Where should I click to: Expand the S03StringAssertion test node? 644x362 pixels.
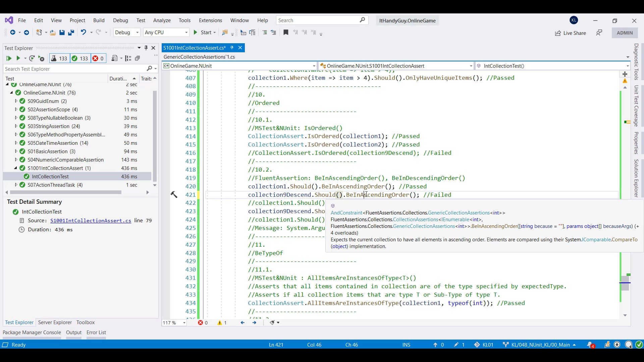[x=16, y=126]
